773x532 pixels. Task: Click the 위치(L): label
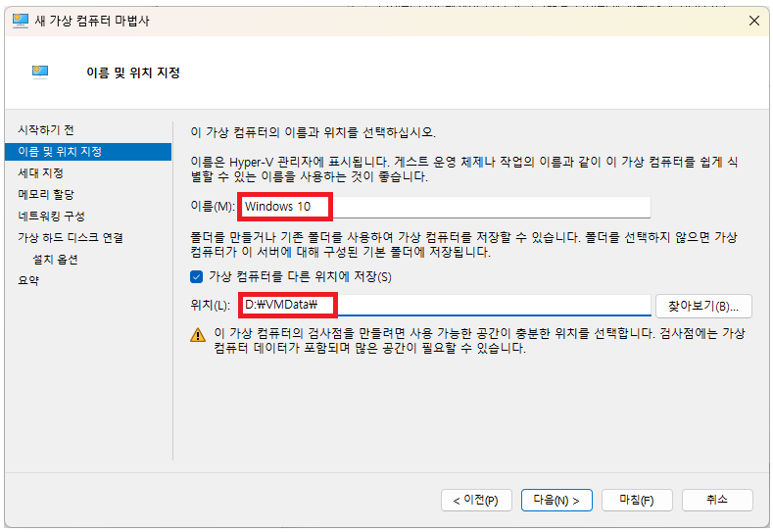210,306
